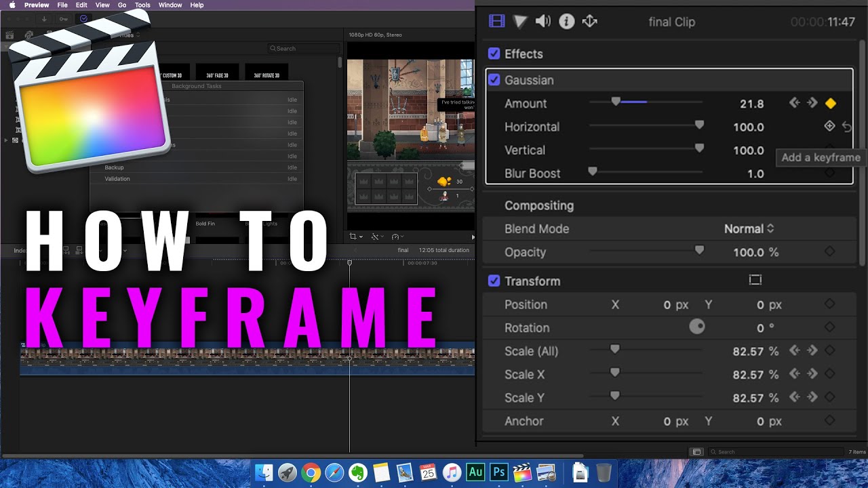Screen dimensions: 868x488
Task: Open the Edit menu
Action: coord(81,5)
